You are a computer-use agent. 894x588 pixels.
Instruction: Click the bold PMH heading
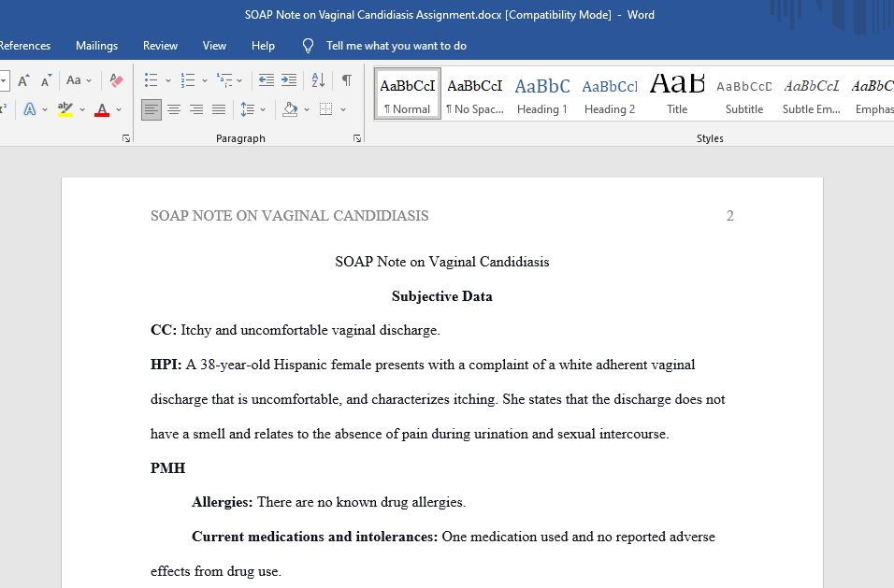(x=167, y=468)
